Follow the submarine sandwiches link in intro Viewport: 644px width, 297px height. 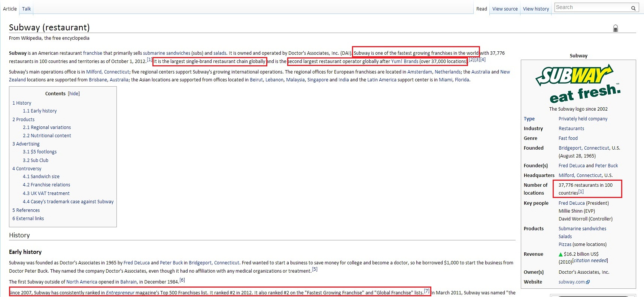[167, 53]
